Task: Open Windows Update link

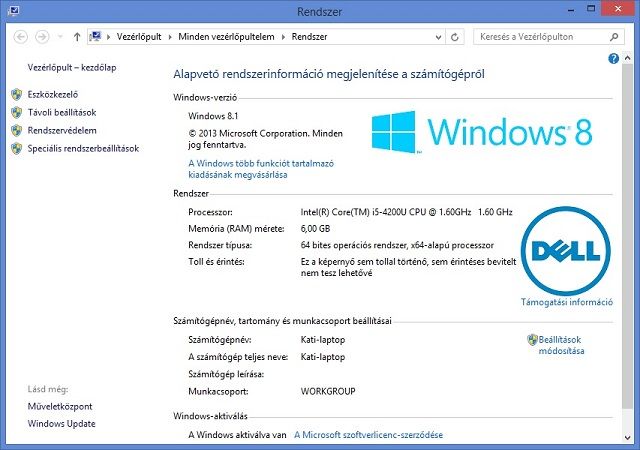Action: tap(62, 423)
